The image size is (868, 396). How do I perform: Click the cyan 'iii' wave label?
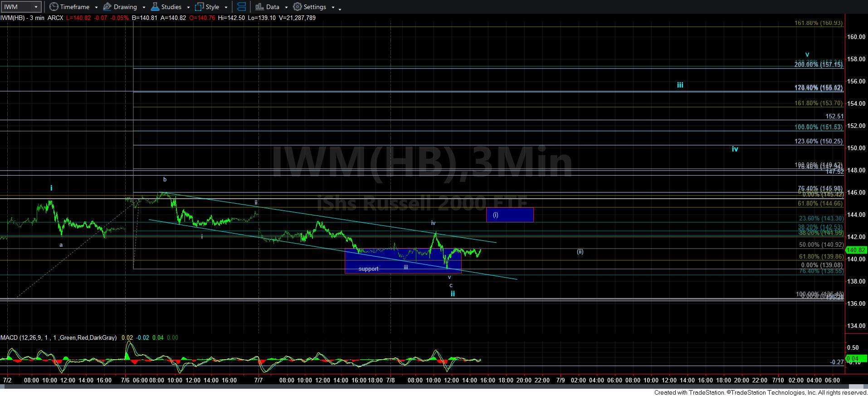pos(680,85)
